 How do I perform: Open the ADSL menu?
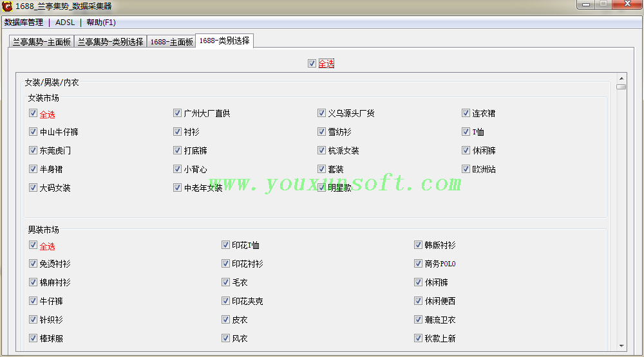coord(65,23)
